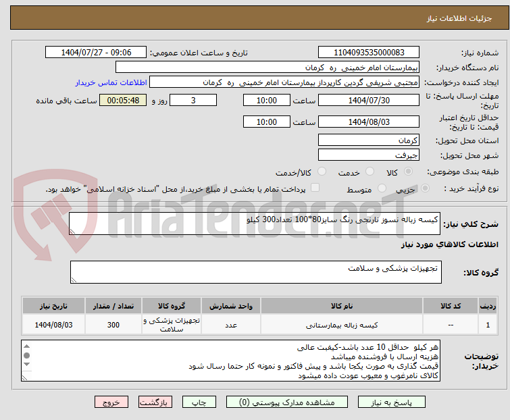Click the پاسخ به نیاز button
Screen dimensions: 510x420
[x=391, y=402]
